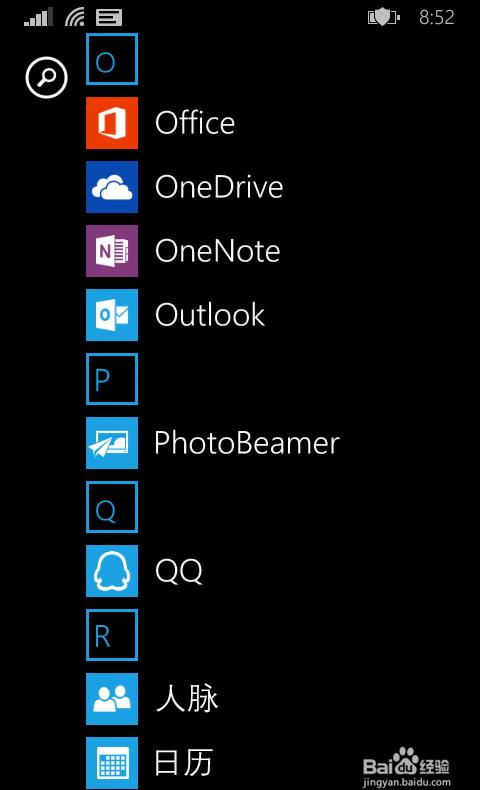Tap the Outlook envelope icon
The width and height of the screenshot is (480, 790).
coord(112,315)
